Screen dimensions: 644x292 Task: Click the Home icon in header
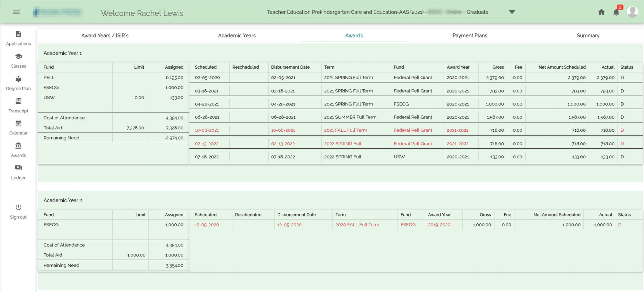pyautogui.click(x=601, y=12)
